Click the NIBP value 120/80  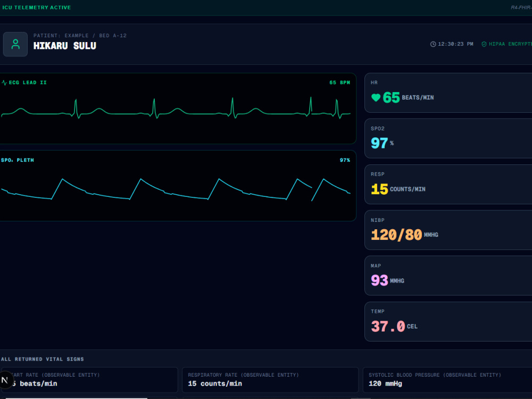tap(396, 235)
